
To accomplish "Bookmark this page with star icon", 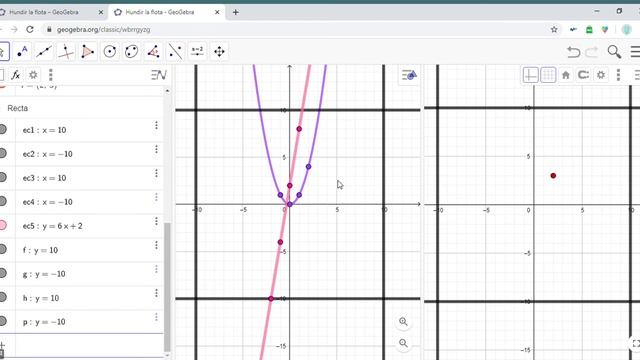I will [554, 29].
